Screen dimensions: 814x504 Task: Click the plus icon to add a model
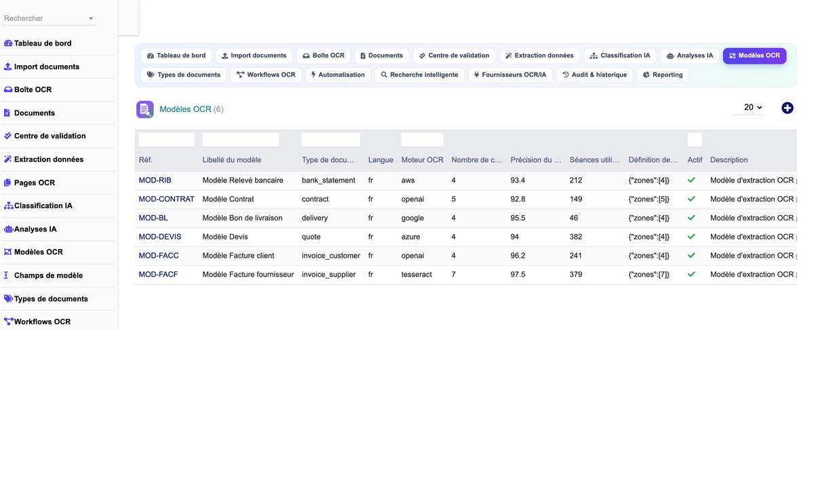(787, 108)
